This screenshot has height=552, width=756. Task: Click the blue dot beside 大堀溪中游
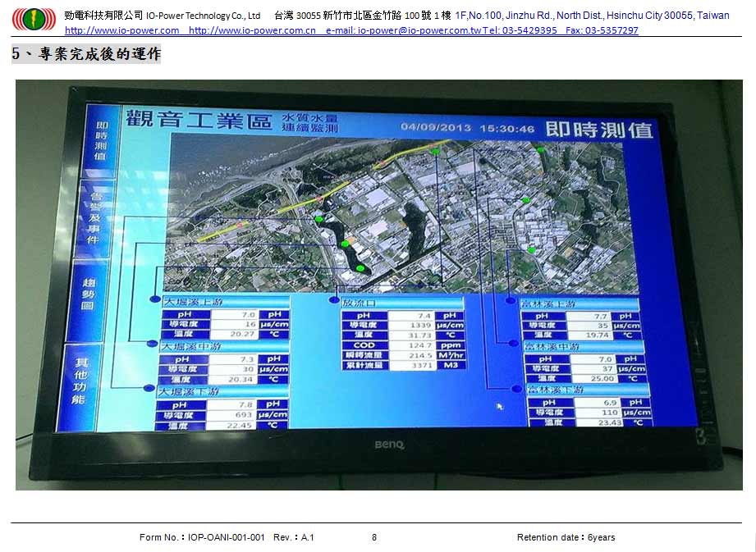[x=151, y=344]
